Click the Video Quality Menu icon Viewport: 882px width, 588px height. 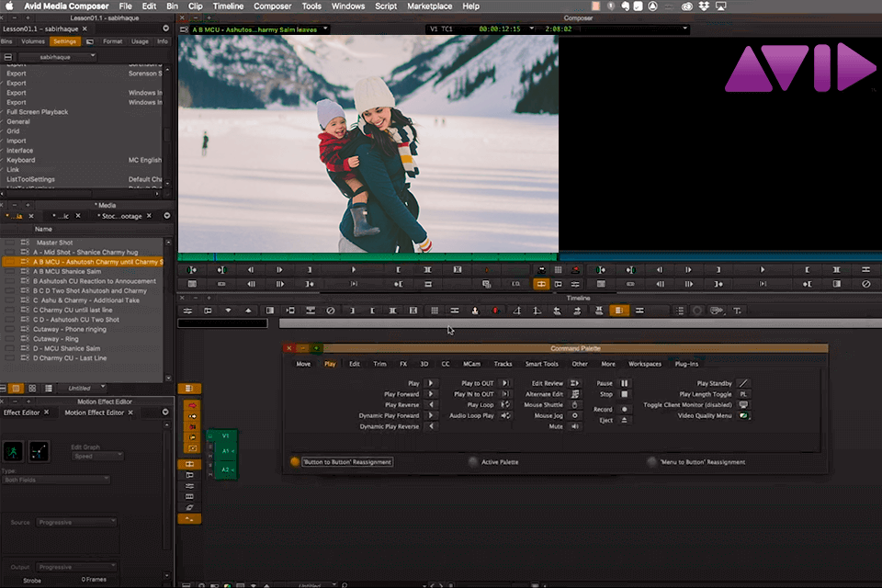point(743,415)
